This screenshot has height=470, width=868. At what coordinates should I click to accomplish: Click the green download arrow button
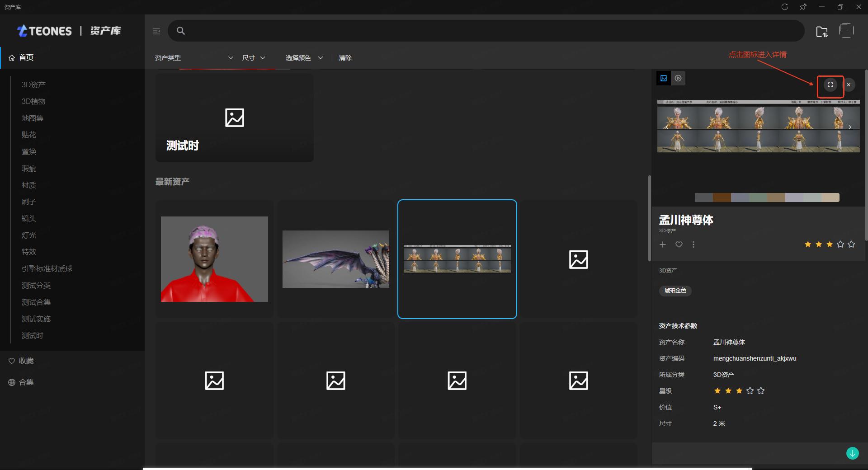coord(852,453)
